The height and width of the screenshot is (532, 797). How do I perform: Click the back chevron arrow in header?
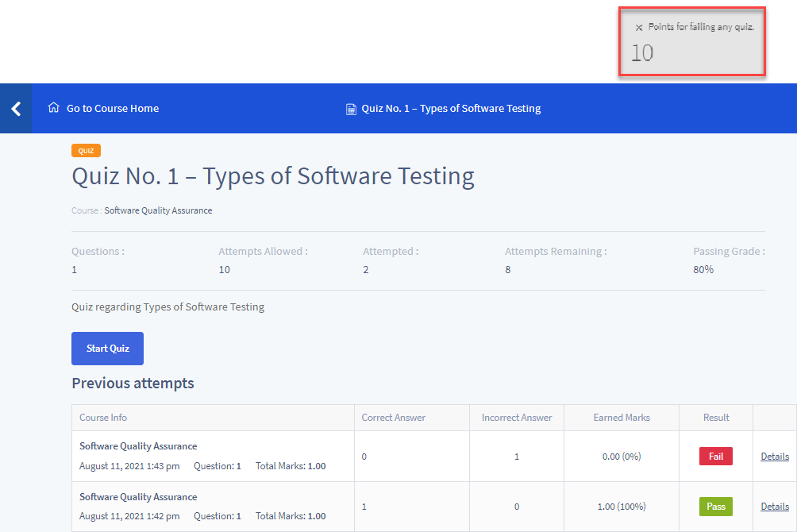(15, 109)
